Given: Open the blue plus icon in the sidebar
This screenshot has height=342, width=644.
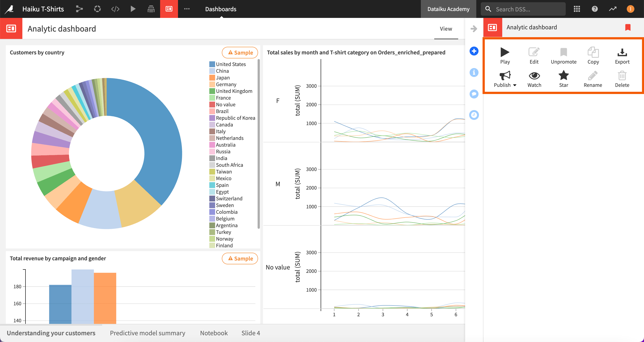Looking at the screenshot, I should pyautogui.click(x=474, y=51).
